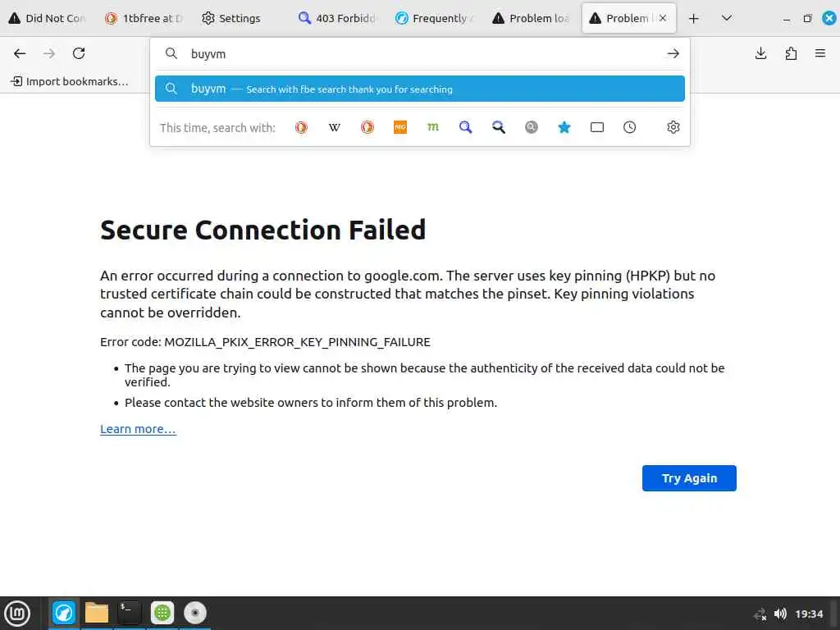Image resolution: width=840 pixels, height=630 pixels.
Task: Click the Try Again button
Action: (689, 478)
